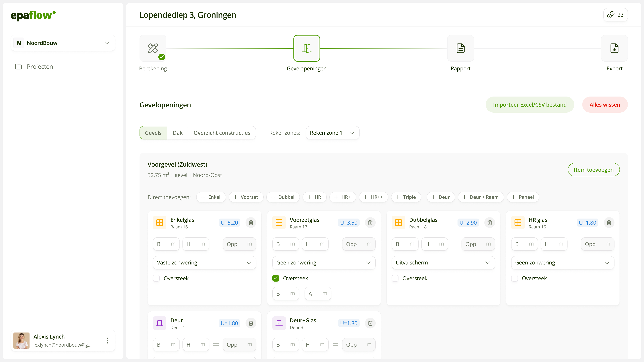This screenshot has height=362, width=644.
Task: Add an HR++ glazing item
Action: 373,197
